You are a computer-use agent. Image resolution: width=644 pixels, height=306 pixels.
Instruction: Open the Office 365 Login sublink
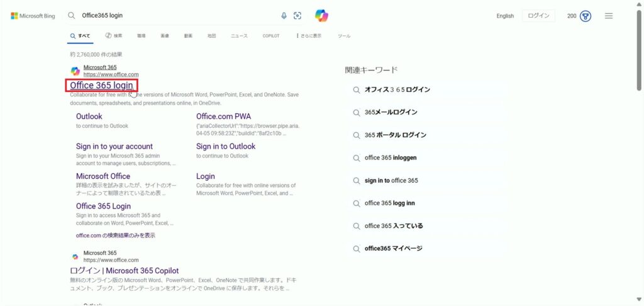(104, 206)
